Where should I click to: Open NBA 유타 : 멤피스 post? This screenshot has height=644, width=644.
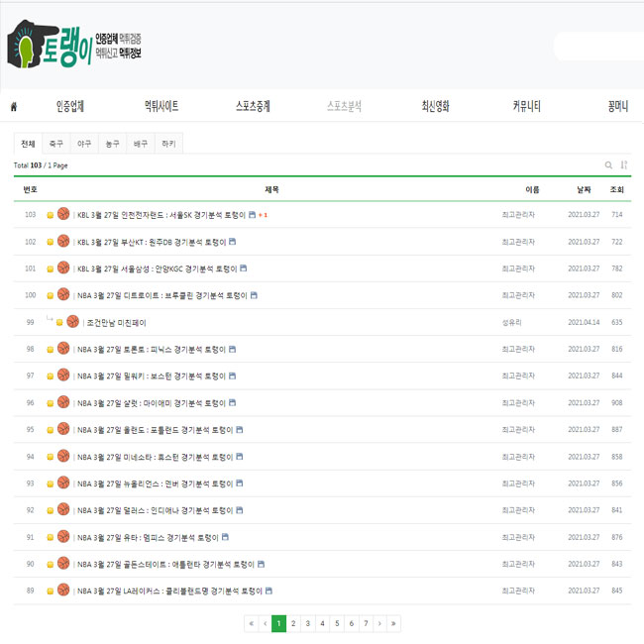point(148,537)
